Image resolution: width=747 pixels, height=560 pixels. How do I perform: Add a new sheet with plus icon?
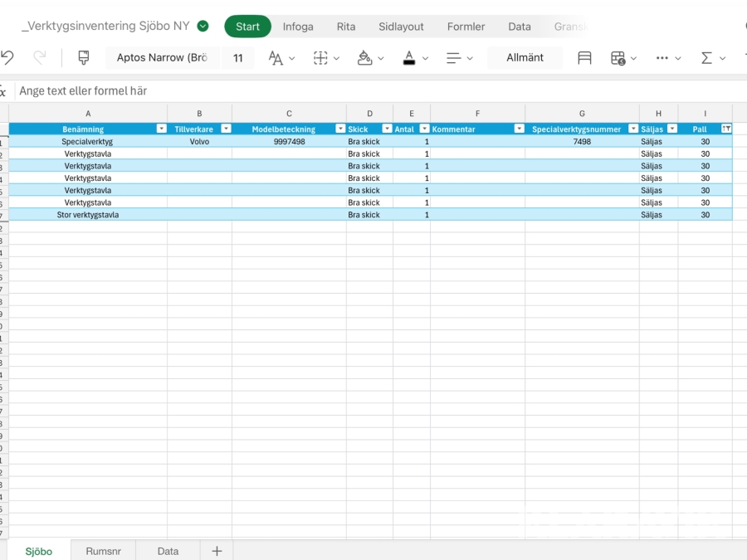[217, 551]
